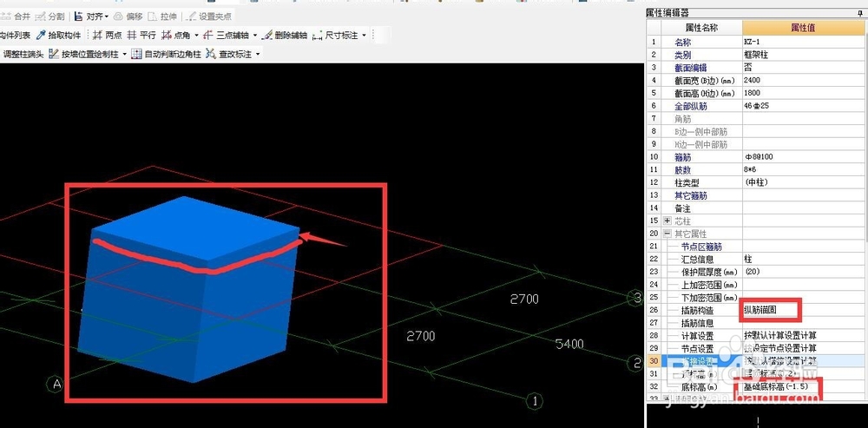Click 调整柱端头 adjust column end button
The height and width of the screenshot is (428, 868).
23,55
